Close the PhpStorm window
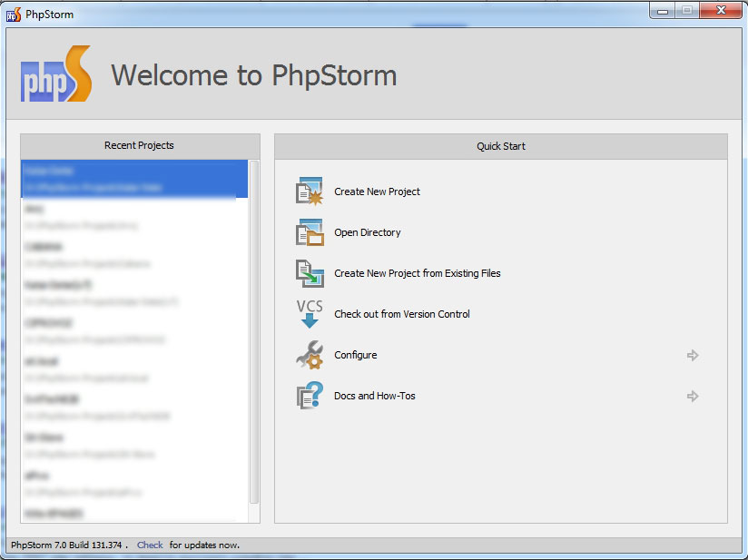748x560 pixels. (721, 11)
